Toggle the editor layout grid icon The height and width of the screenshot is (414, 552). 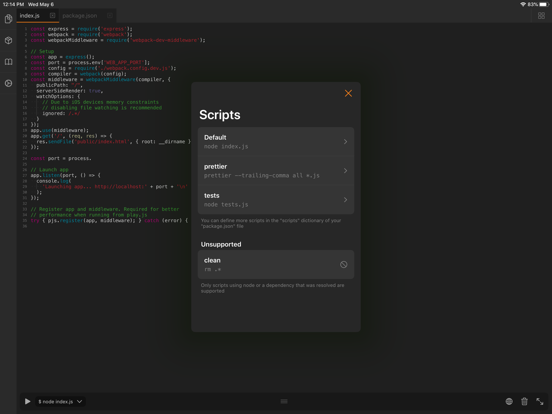(x=541, y=15)
